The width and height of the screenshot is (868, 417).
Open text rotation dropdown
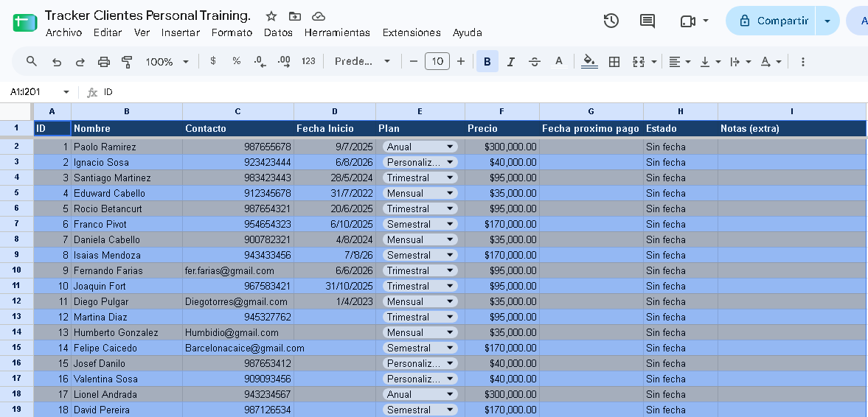(771, 61)
